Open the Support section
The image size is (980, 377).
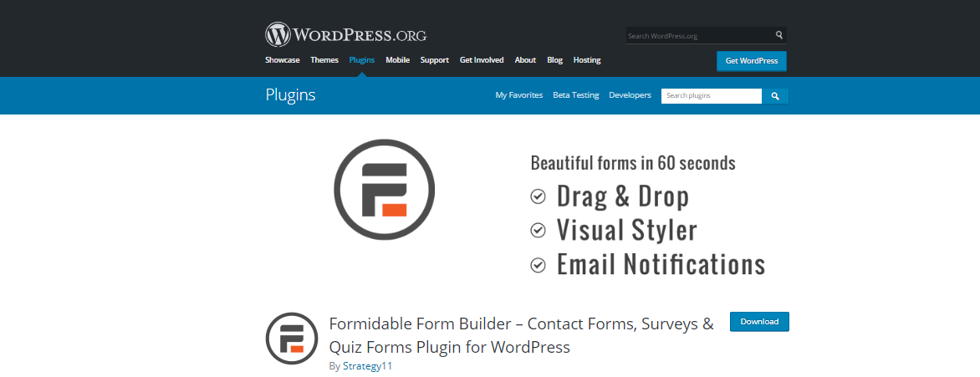tap(434, 60)
